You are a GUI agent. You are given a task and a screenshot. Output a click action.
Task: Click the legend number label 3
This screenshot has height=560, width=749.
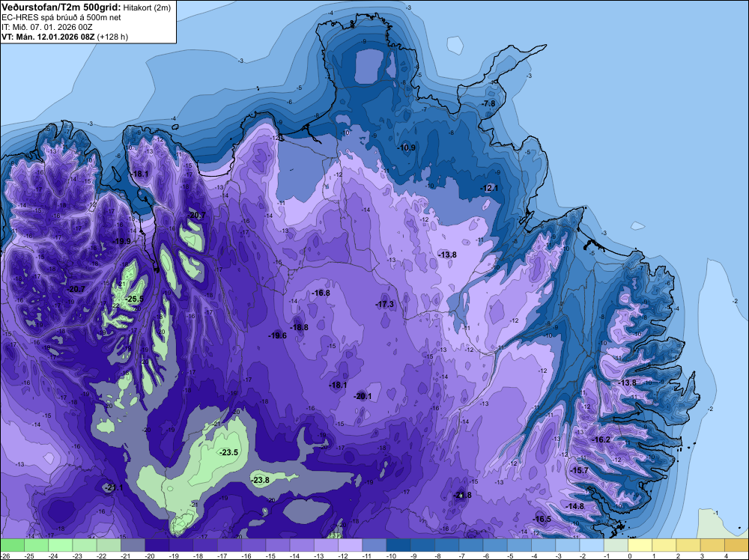[x=703, y=556]
